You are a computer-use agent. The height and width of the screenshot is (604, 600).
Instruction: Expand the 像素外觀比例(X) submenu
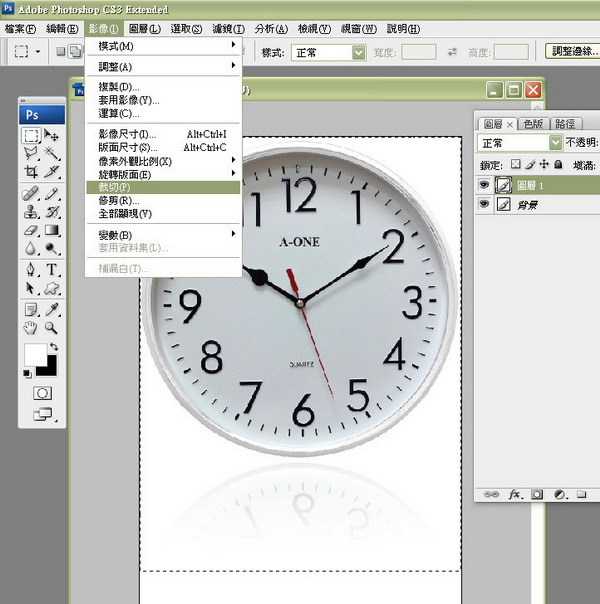pyautogui.click(x=163, y=161)
